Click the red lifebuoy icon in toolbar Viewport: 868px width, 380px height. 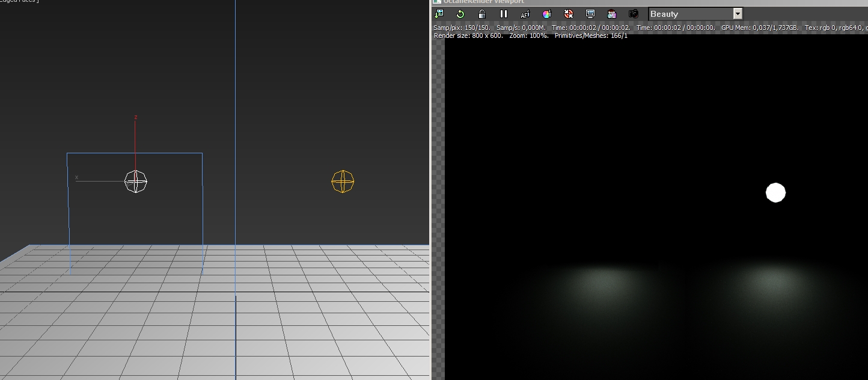[x=569, y=14]
